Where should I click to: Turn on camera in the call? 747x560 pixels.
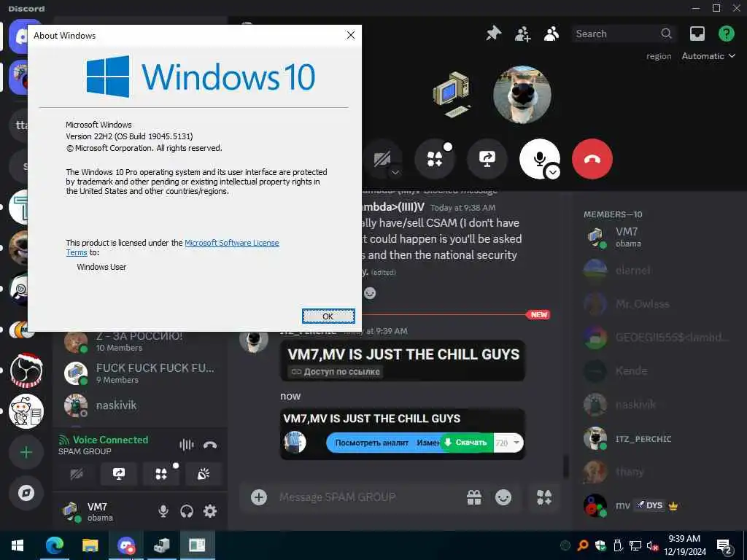382,158
